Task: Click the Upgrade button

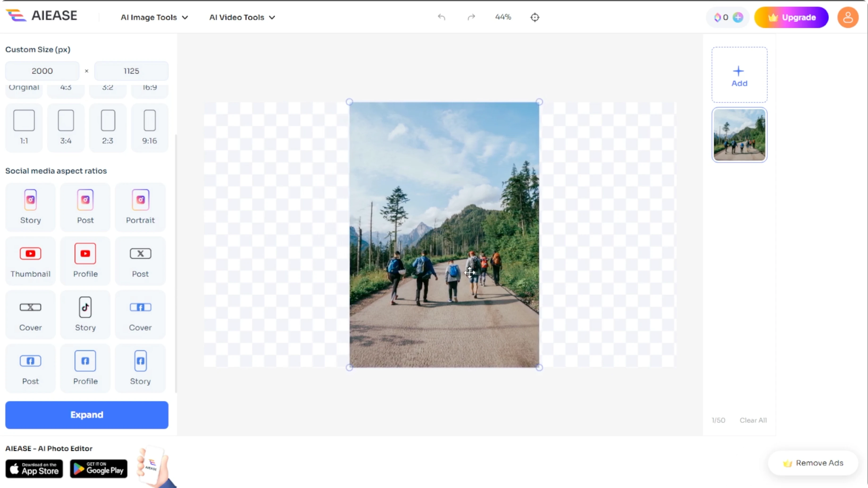Action: [791, 17]
